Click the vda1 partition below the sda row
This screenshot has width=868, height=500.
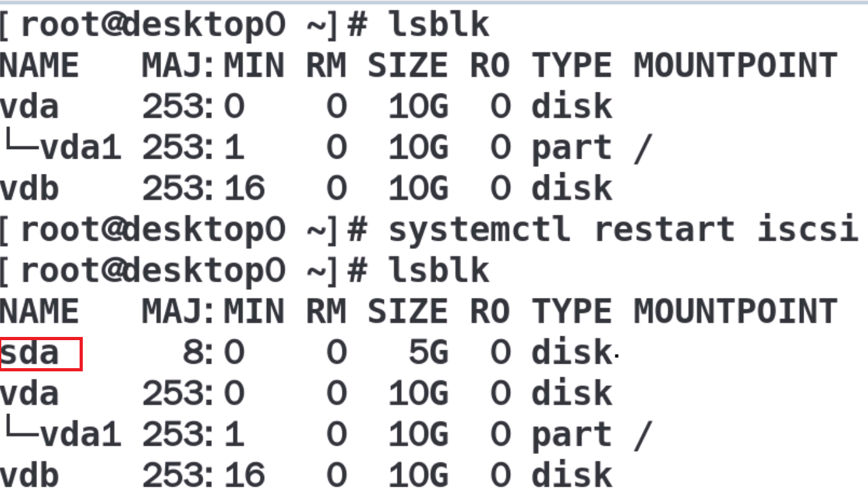point(80,436)
